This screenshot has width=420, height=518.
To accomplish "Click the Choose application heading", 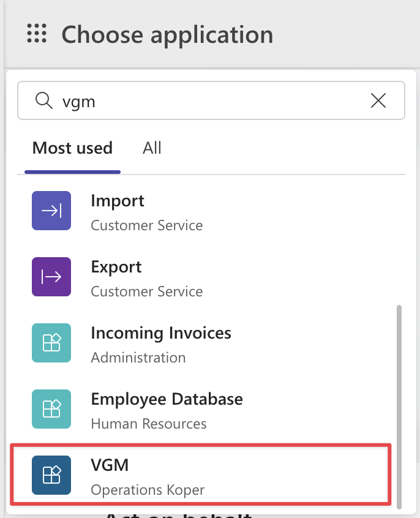I will click(167, 34).
